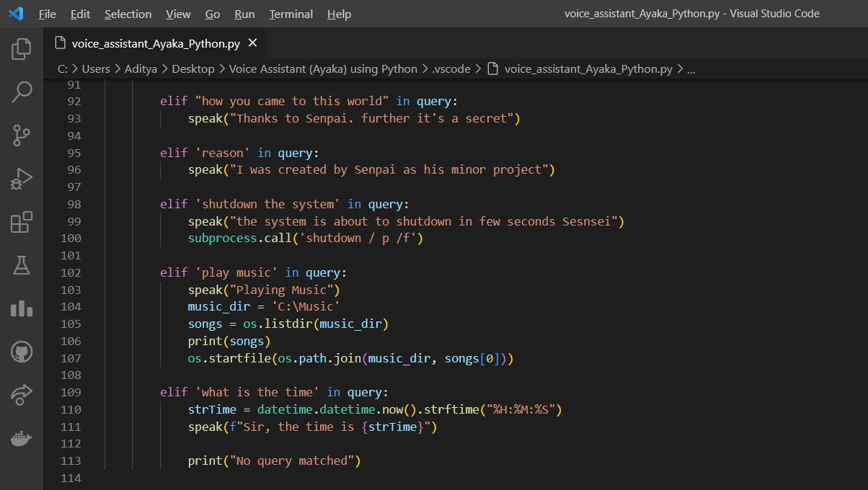Click the breadcrumb ellipsis symbol item
Image resolution: width=868 pixels, height=490 pixels.
tap(691, 70)
